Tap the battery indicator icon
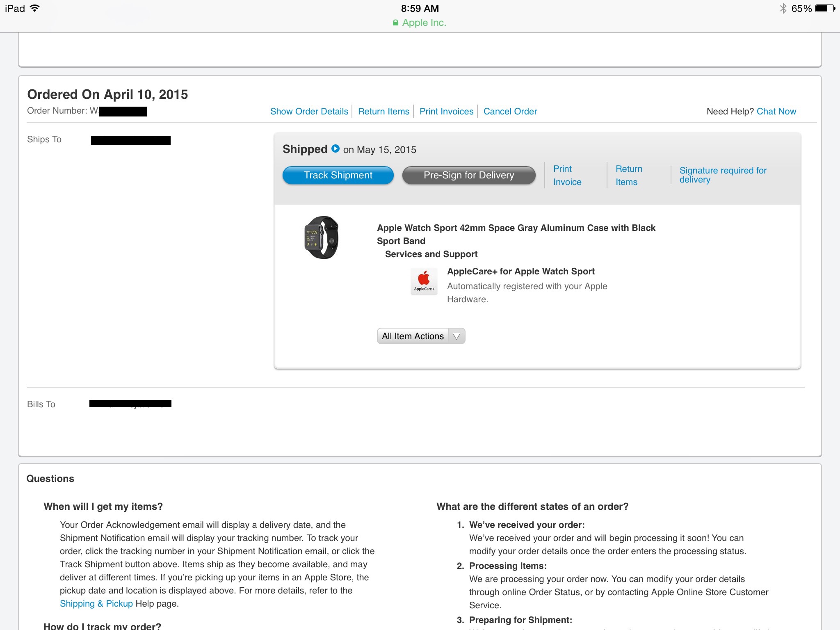This screenshot has height=630, width=840. point(825,9)
